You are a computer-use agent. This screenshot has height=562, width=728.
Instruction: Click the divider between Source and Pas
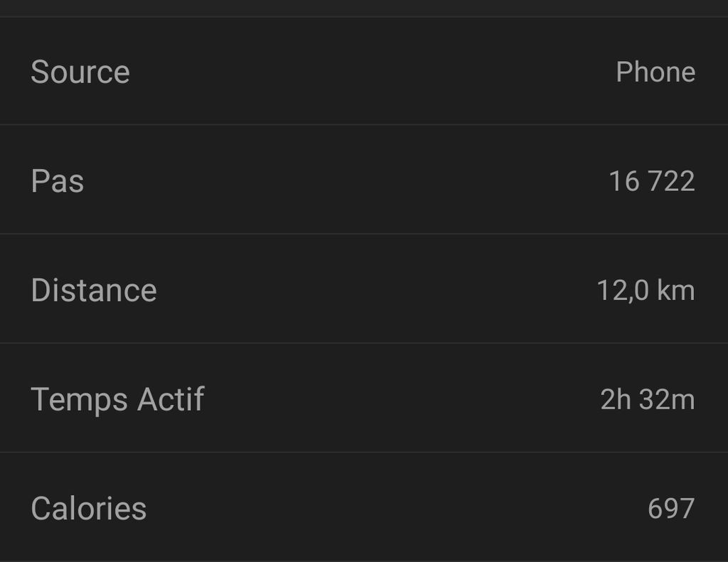364,125
